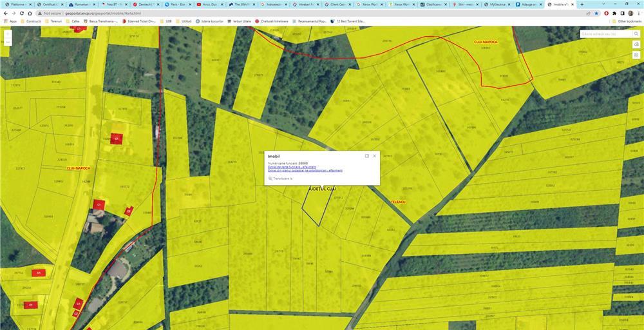
Task: Close the Imobil popup
Action: coord(374,156)
